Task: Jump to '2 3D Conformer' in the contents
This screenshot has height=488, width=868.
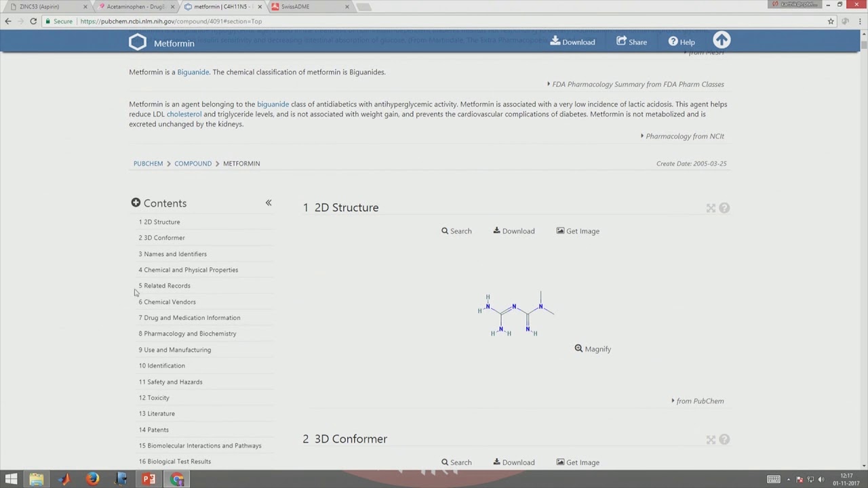Action: [x=161, y=238]
